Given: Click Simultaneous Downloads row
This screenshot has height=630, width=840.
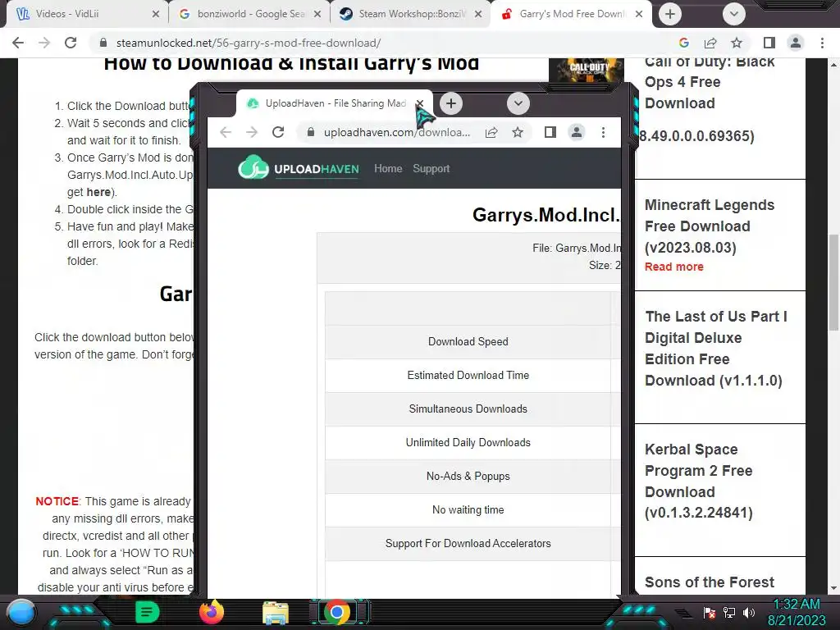Looking at the screenshot, I should point(473,409).
